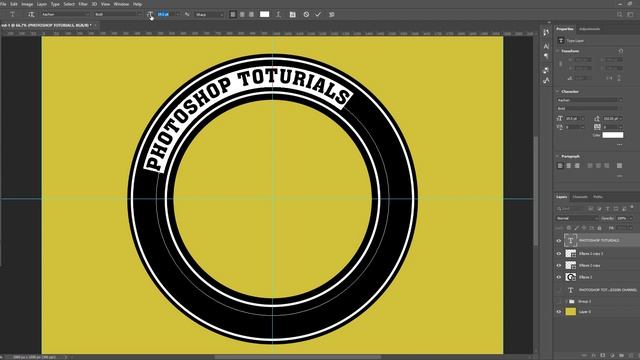
Task: Switch to the Paths tab
Action: tap(598, 197)
